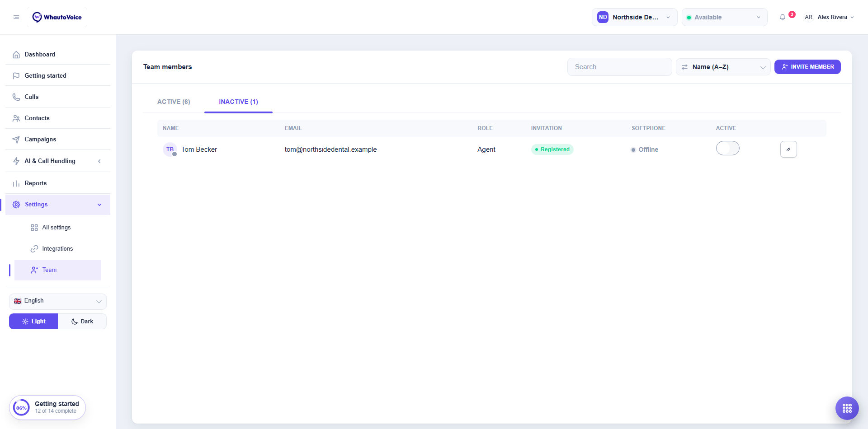Click the Settings gear icon
This screenshot has width=868, height=429.
pyautogui.click(x=16, y=205)
